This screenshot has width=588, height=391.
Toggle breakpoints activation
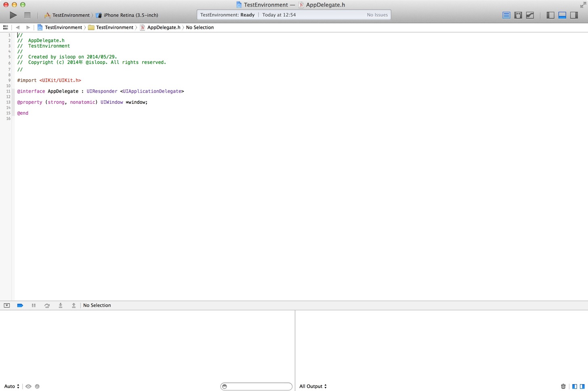(x=20, y=305)
